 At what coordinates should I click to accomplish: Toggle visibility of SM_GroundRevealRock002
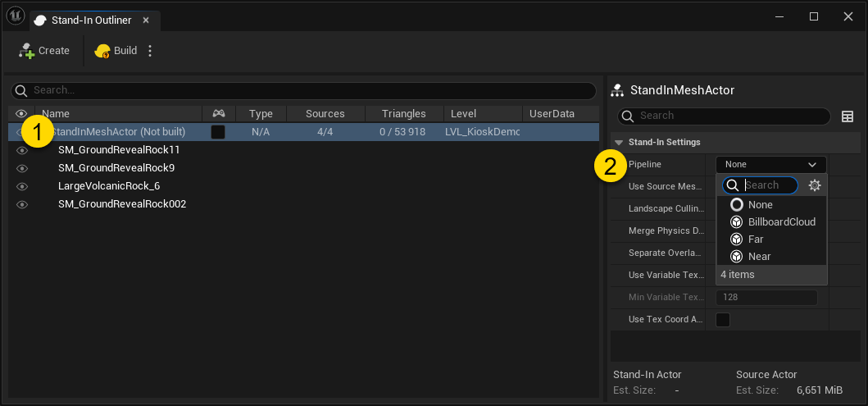[22, 204]
